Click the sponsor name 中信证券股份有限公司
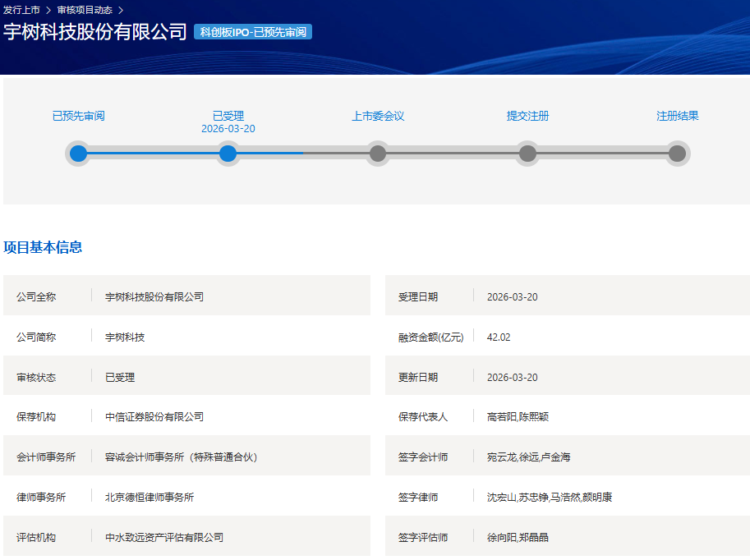The height and width of the screenshot is (560, 750). click(x=154, y=417)
